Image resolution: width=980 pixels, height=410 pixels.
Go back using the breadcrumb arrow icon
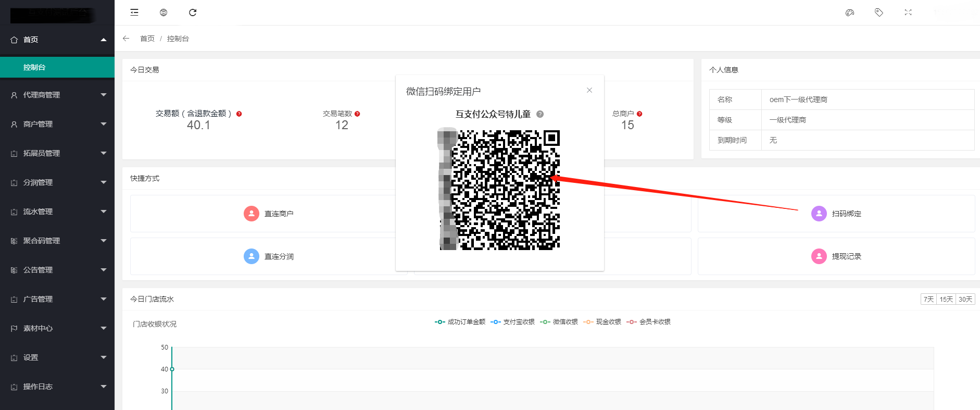pos(126,39)
